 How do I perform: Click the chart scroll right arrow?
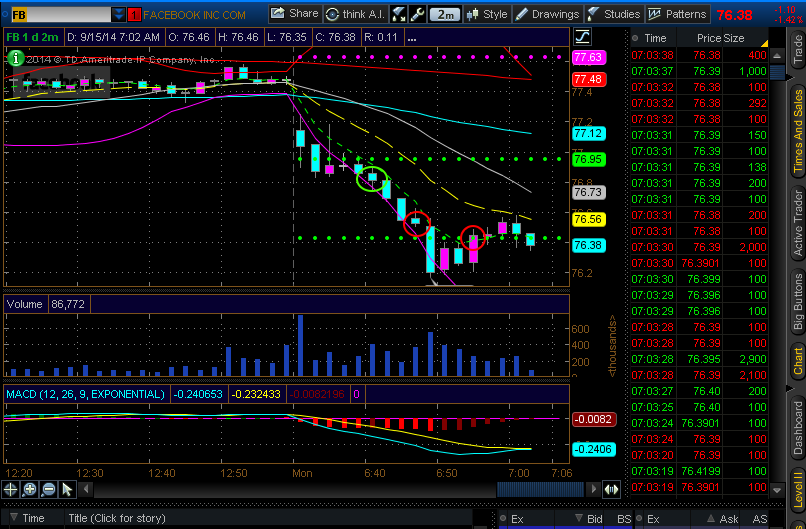594,489
